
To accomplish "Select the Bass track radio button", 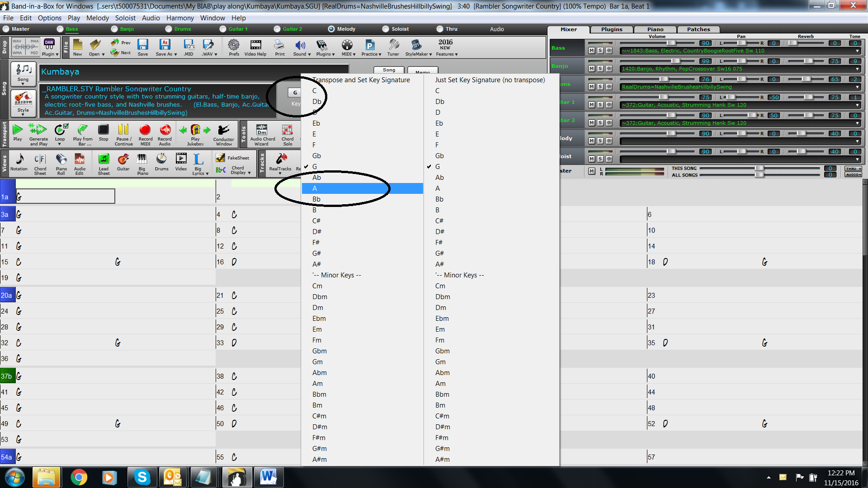I will 60,29.
